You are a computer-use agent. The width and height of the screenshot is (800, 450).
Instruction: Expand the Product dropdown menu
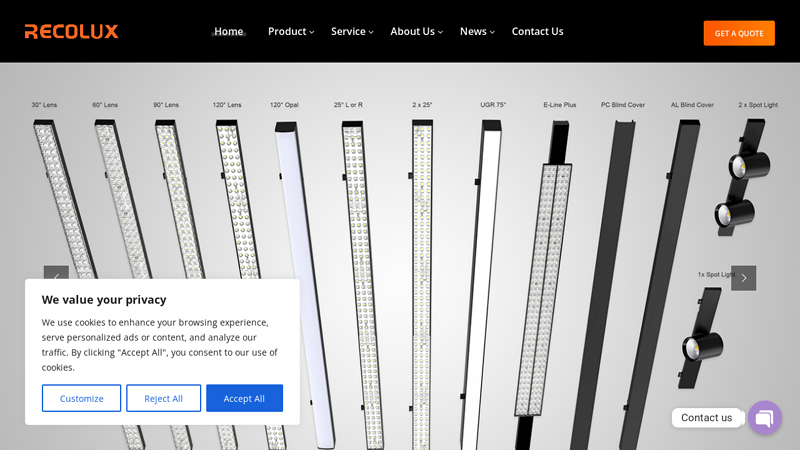coord(291,31)
